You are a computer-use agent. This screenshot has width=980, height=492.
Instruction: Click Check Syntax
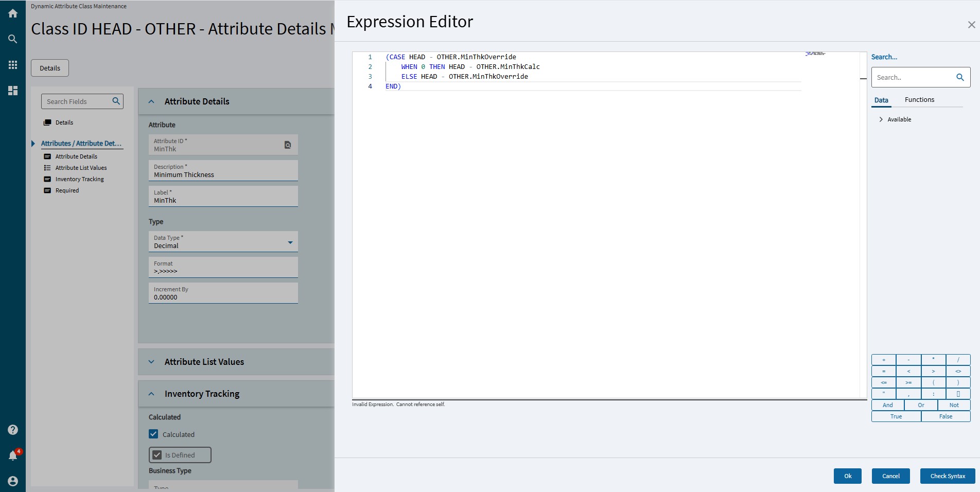(x=948, y=476)
